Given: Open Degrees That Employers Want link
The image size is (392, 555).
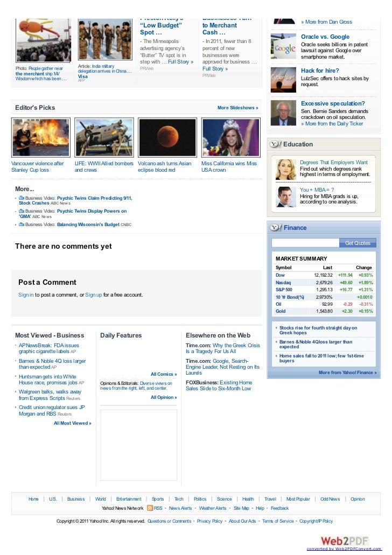Looking at the screenshot, I should tap(333, 162).
